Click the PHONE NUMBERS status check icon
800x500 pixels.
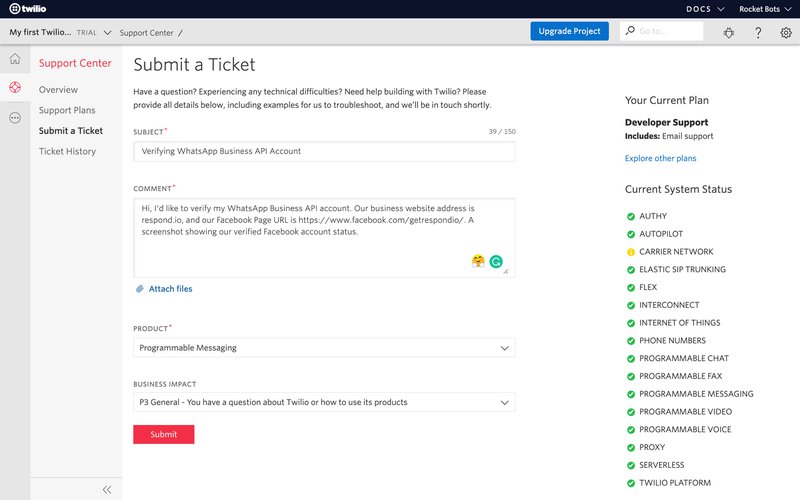coord(631,341)
